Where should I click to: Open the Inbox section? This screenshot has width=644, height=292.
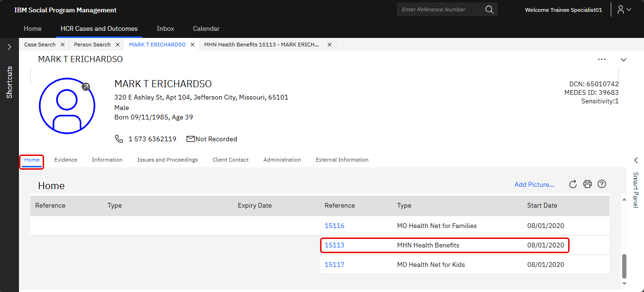(166, 28)
